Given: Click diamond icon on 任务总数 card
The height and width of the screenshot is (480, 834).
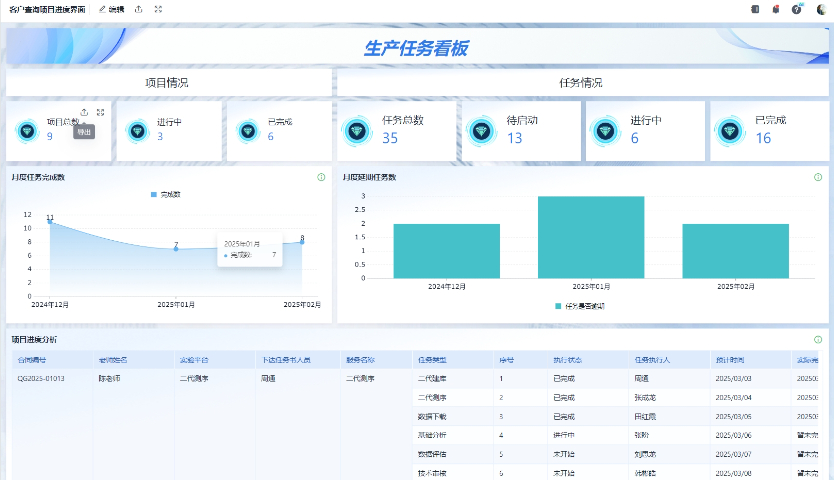Looking at the screenshot, I should pos(357,131).
